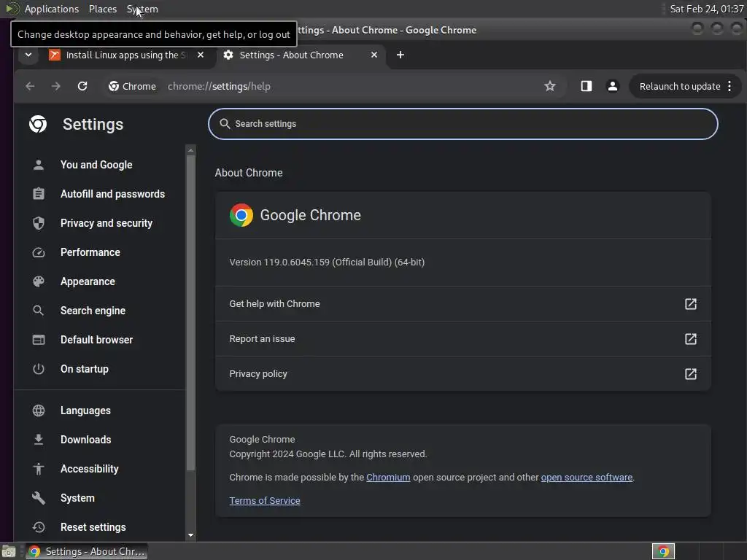Open Terms of Service link

[x=265, y=500]
